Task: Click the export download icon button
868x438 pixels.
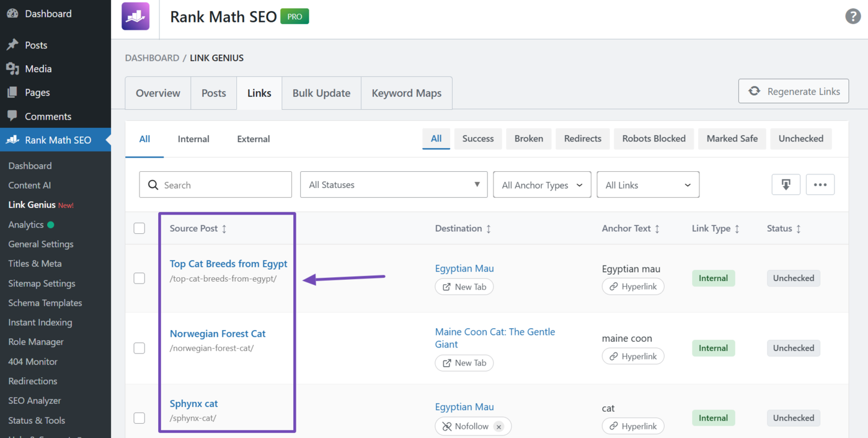Action: [x=786, y=185]
